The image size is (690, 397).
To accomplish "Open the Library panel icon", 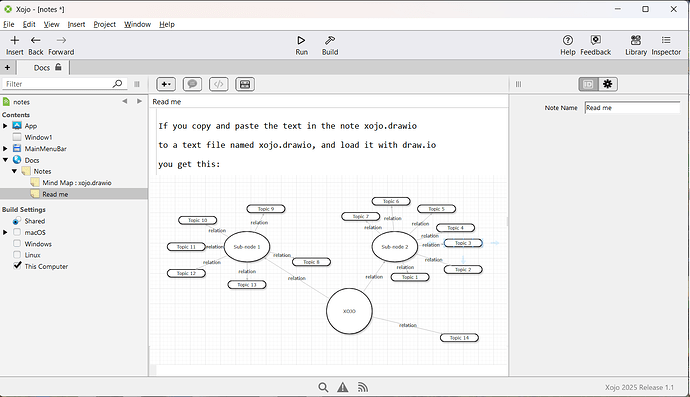I will [636, 40].
